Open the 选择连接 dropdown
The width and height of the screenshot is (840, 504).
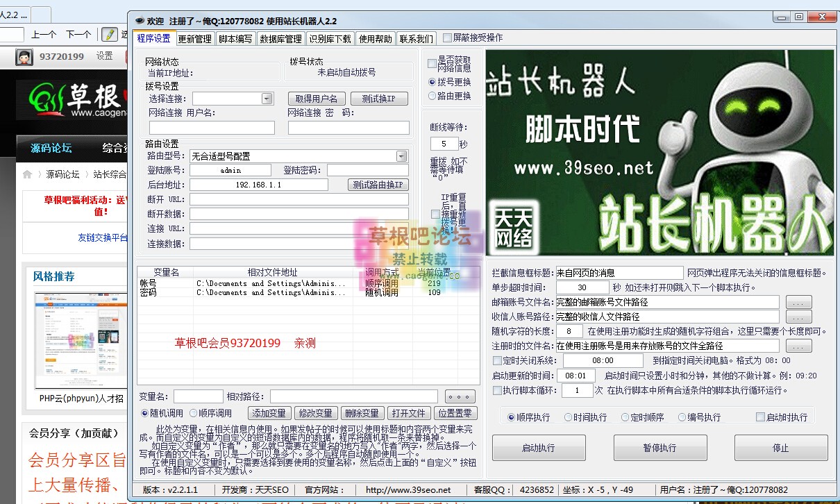click(267, 99)
